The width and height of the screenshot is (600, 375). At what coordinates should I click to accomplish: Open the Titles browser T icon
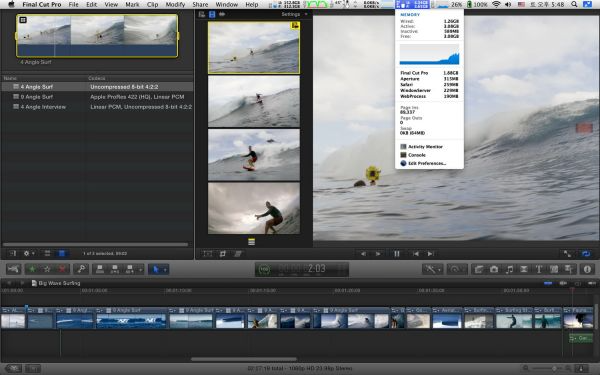539,269
